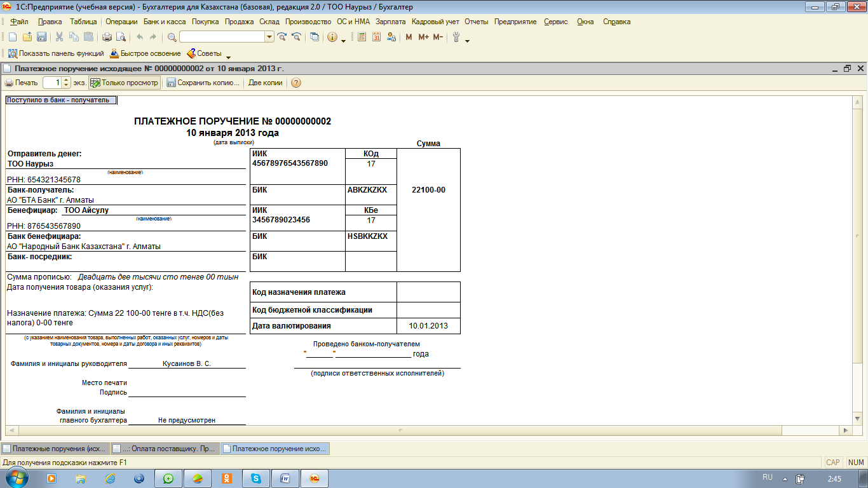Image resolution: width=868 pixels, height=488 pixels.
Task: Open Internet Explorer from taskbar
Action: point(110,478)
